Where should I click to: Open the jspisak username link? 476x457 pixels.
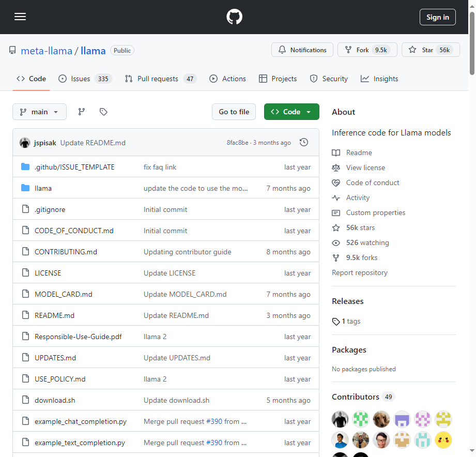pos(45,143)
